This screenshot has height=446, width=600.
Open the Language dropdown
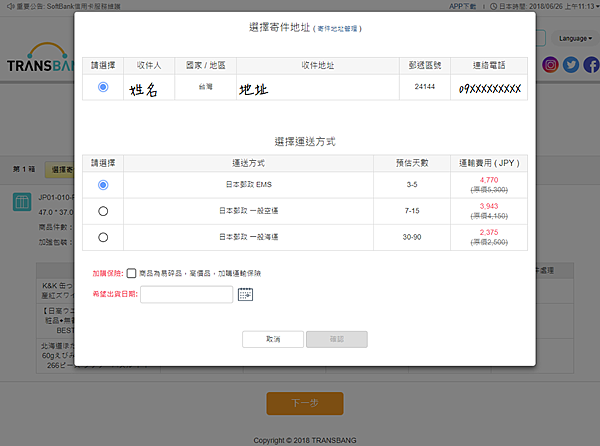point(575,39)
